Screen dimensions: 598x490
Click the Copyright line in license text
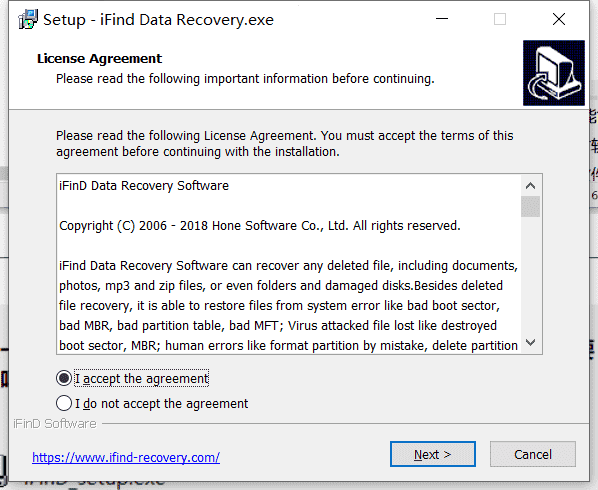260,226
